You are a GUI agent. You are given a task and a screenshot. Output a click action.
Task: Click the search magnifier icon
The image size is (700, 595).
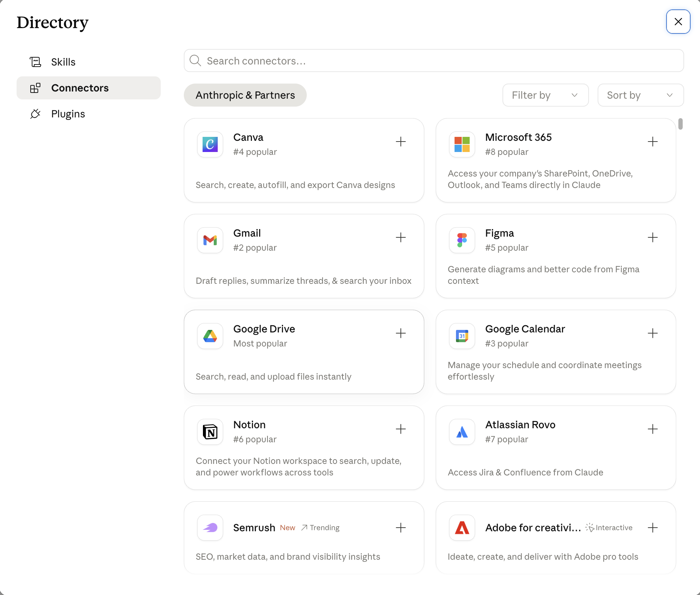tap(195, 61)
